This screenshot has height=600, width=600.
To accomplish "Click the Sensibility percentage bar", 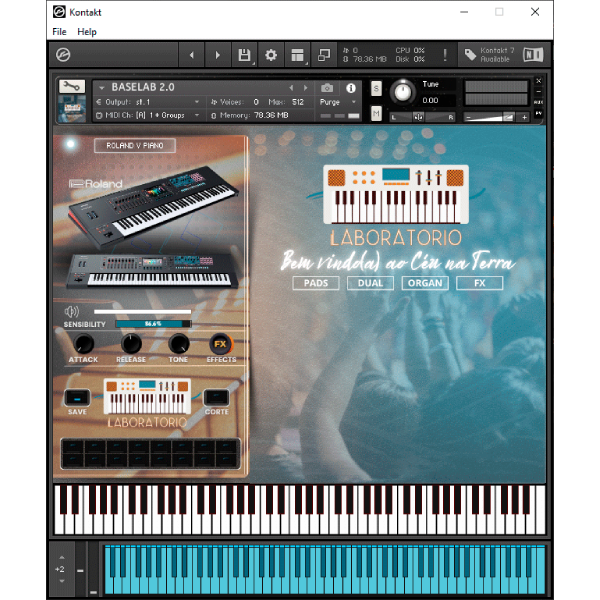I will [x=153, y=324].
